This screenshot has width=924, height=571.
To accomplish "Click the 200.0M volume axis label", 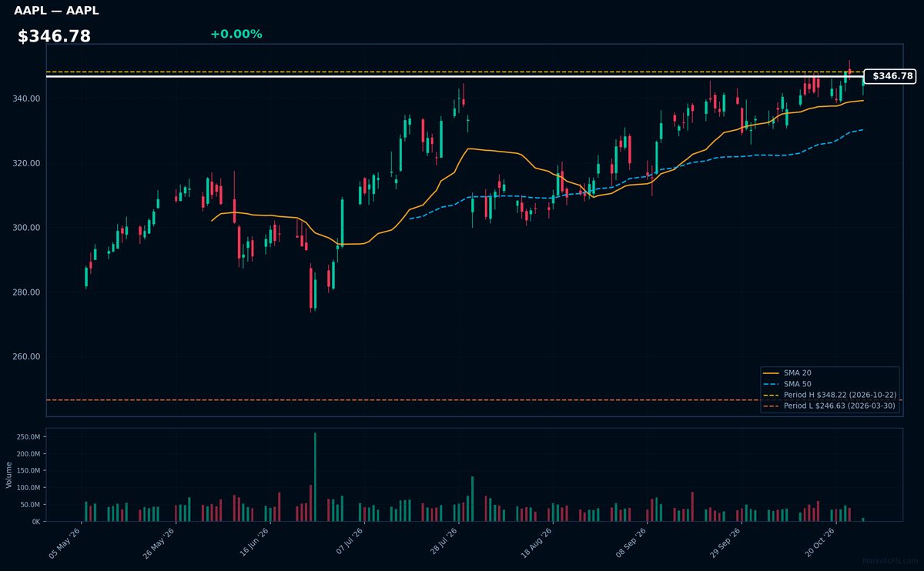I will click(28, 454).
